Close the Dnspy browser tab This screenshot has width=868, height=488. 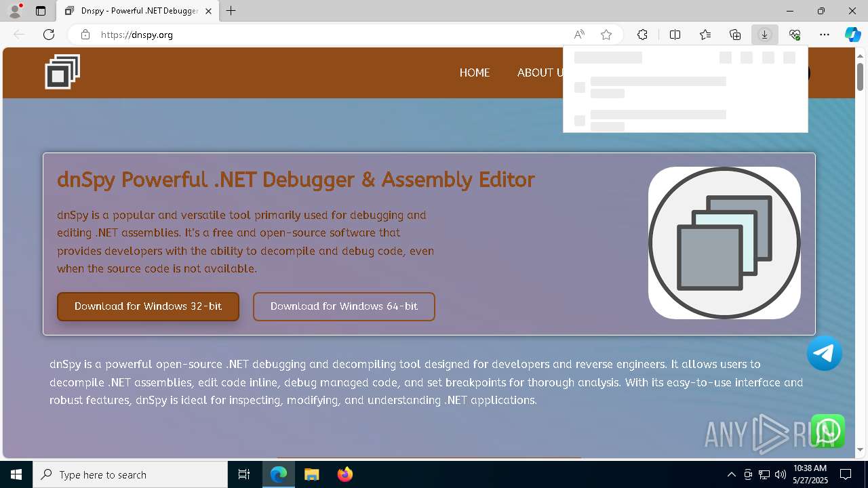pyautogui.click(x=209, y=11)
